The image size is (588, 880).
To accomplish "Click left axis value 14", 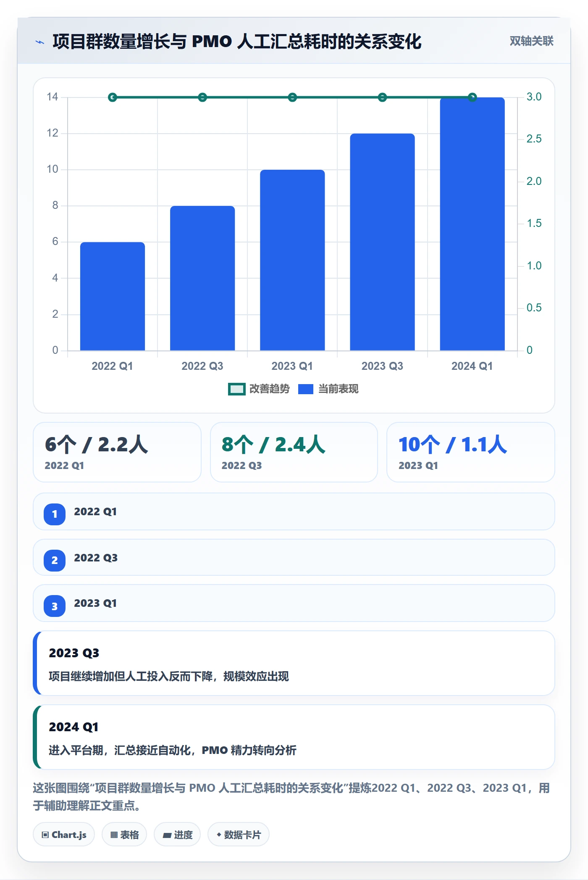I will 52,97.
